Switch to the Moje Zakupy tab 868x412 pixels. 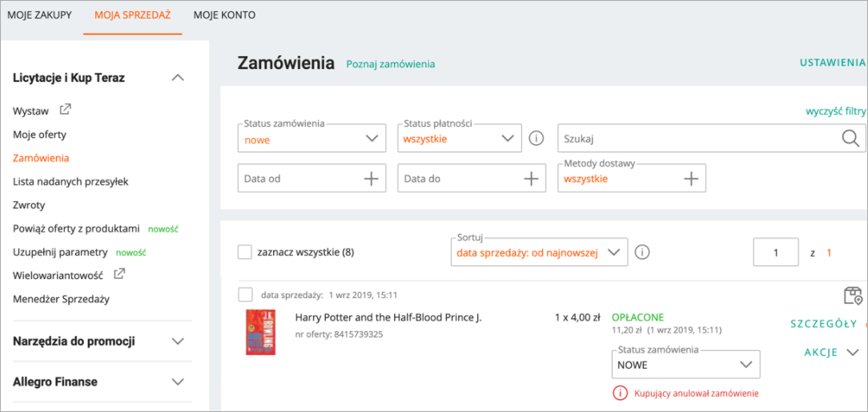pyautogui.click(x=39, y=15)
